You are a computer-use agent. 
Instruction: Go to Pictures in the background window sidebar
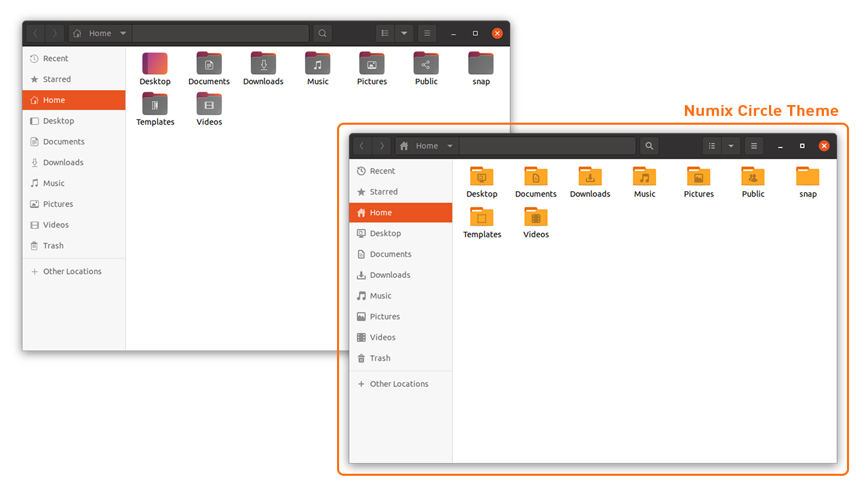(74, 204)
